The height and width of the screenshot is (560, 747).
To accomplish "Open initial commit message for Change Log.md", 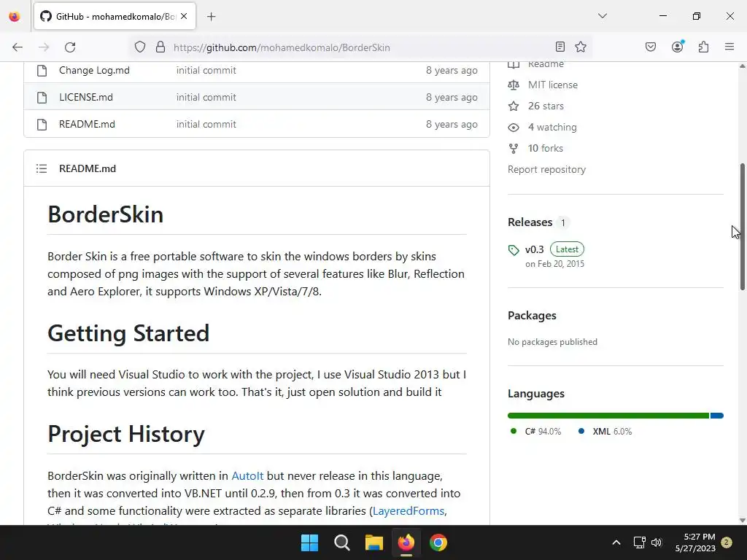I will pyautogui.click(x=206, y=70).
